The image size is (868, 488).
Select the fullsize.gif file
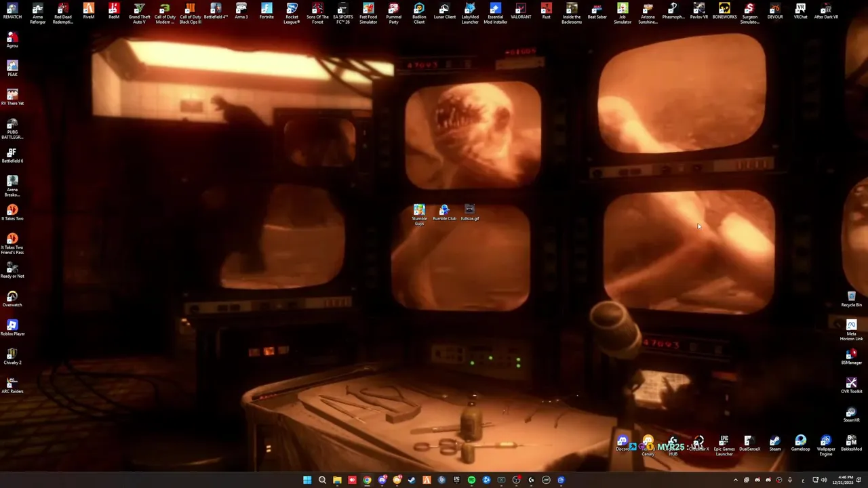[470, 212]
